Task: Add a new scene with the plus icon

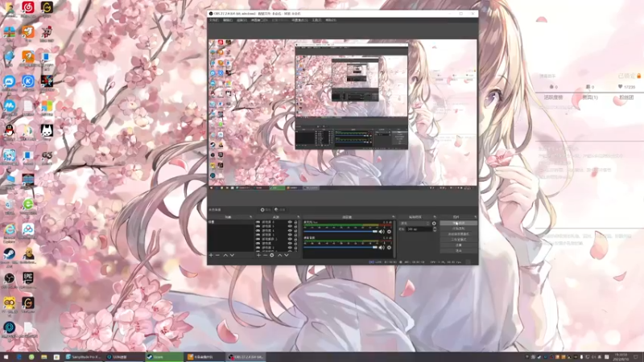Action: point(211,255)
